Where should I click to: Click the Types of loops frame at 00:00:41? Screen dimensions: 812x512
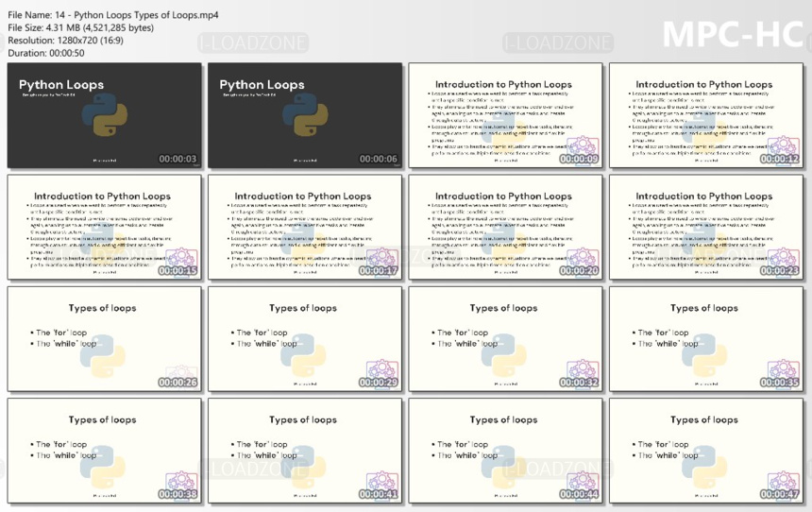[x=305, y=452]
